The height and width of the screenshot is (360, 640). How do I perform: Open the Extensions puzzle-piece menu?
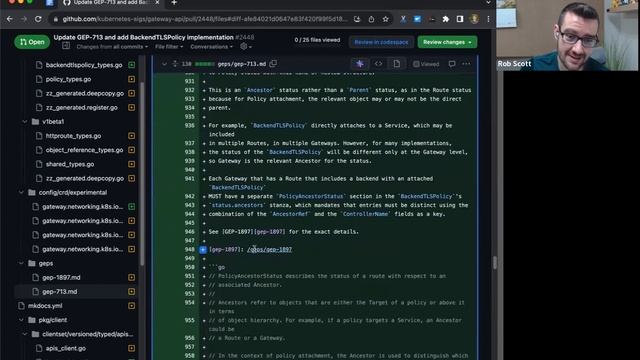(x=446, y=19)
